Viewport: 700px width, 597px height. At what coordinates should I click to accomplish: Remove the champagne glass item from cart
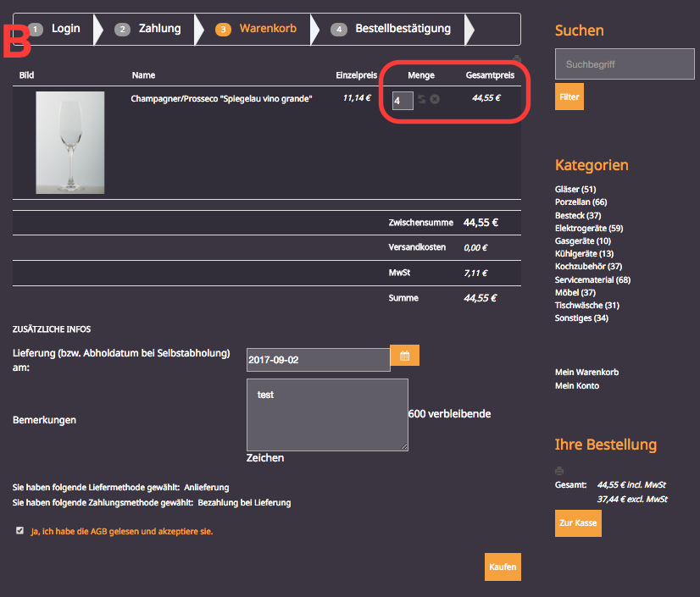point(435,99)
